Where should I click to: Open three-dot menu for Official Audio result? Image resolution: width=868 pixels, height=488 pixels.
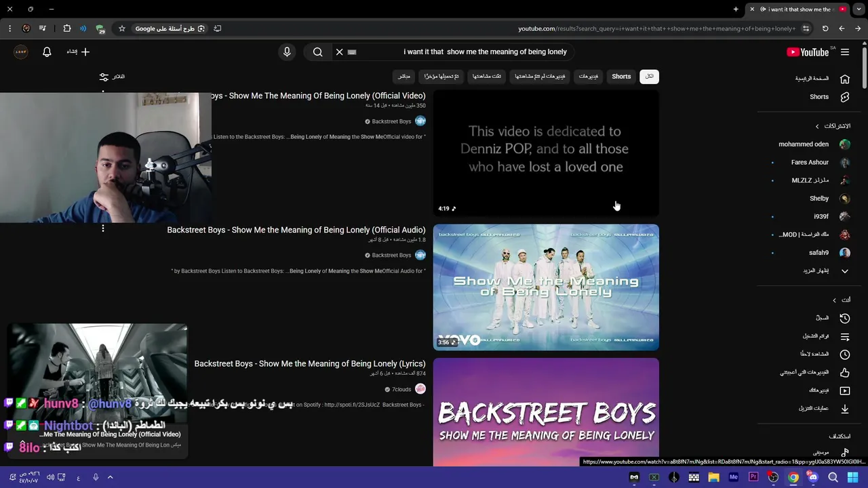[x=103, y=228]
